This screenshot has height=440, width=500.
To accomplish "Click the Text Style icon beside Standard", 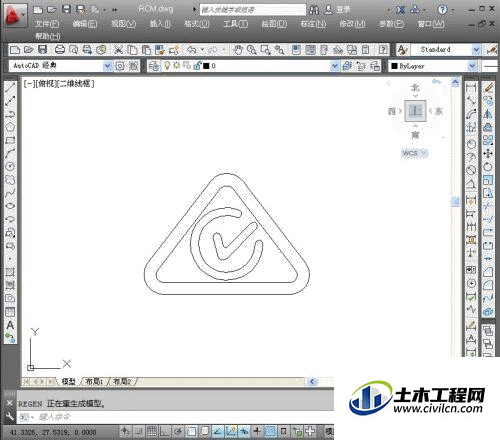I will coord(403,50).
